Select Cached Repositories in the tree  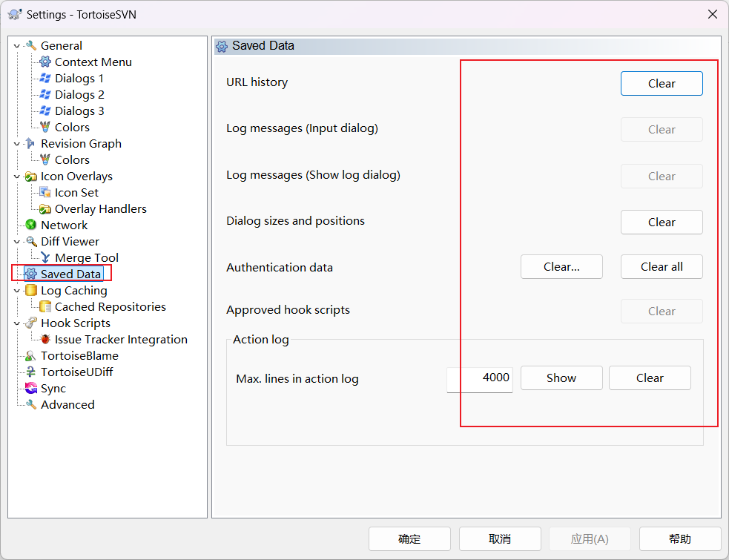point(110,306)
